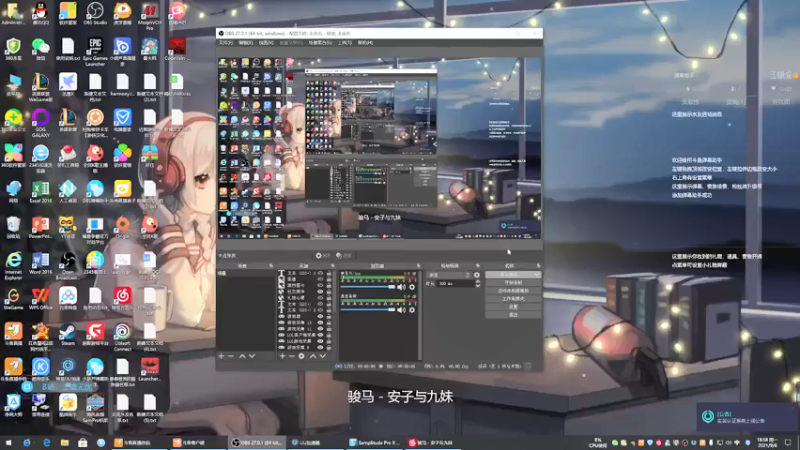
Task: Open the Epic Games Launcher desktop icon
Action: [x=95, y=51]
